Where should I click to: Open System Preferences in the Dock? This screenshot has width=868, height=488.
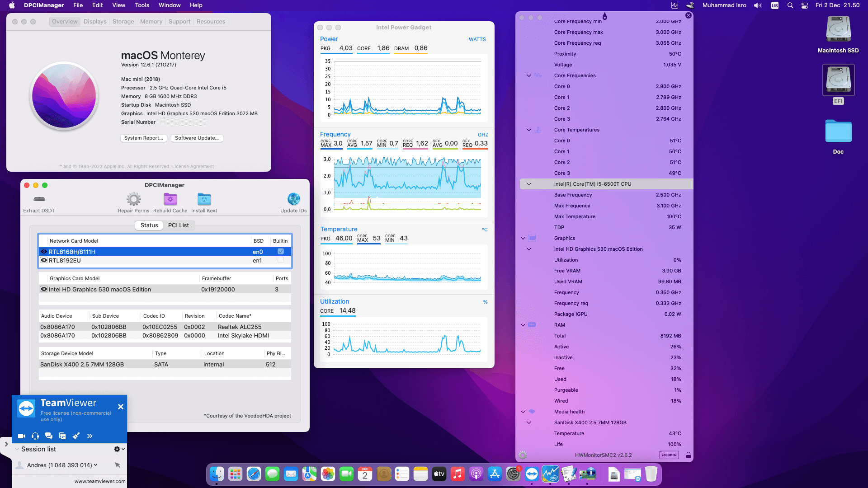coord(513,474)
